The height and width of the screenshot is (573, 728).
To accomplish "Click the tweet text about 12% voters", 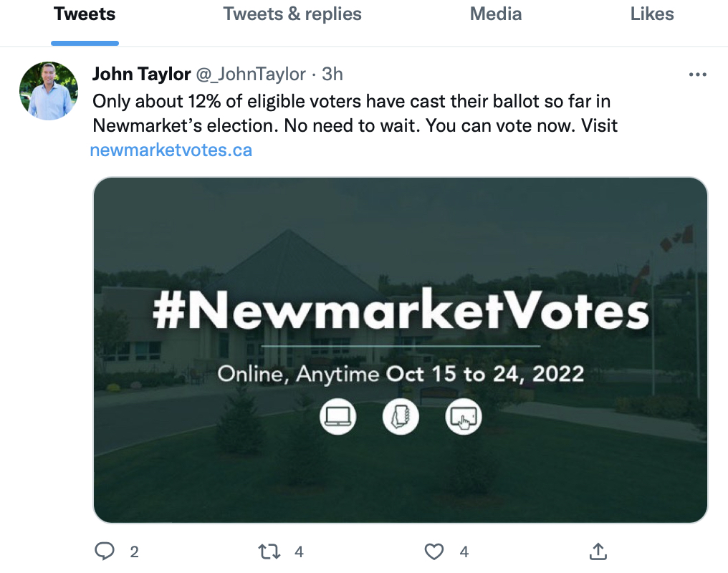I will coord(355,114).
